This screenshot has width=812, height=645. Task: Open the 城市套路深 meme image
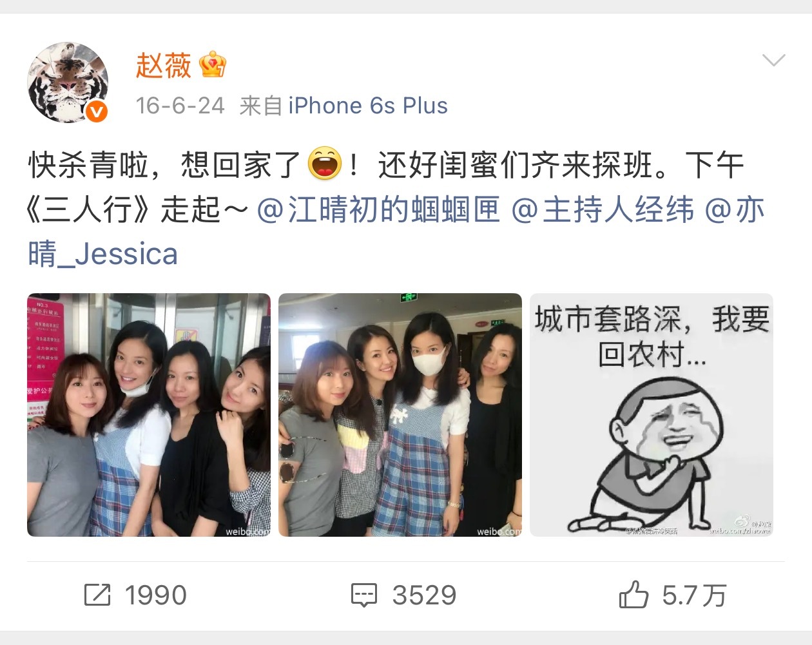point(652,415)
